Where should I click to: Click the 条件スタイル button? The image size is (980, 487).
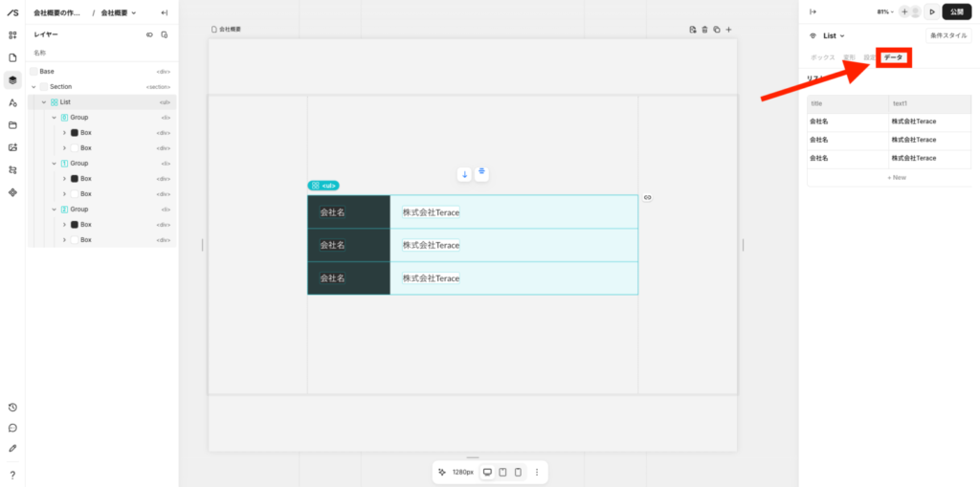coord(948,35)
